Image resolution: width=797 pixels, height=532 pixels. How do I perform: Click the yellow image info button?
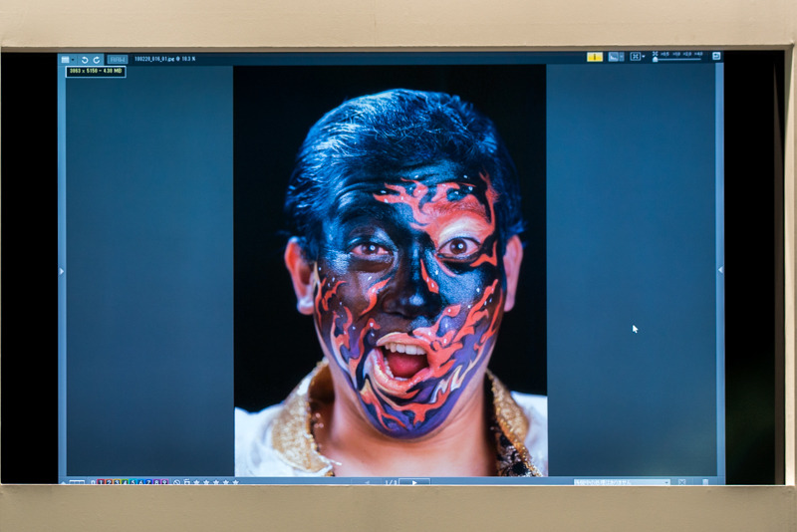point(594,57)
